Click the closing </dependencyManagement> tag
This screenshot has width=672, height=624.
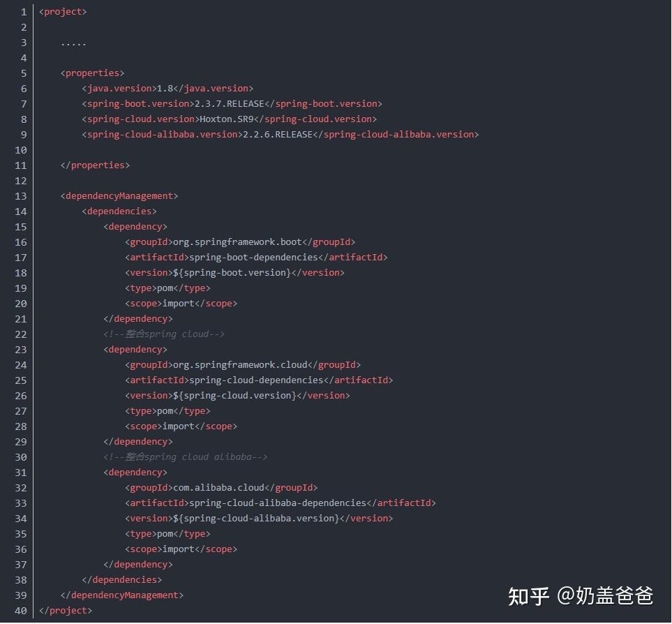pyautogui.click(x=122, y=595)
